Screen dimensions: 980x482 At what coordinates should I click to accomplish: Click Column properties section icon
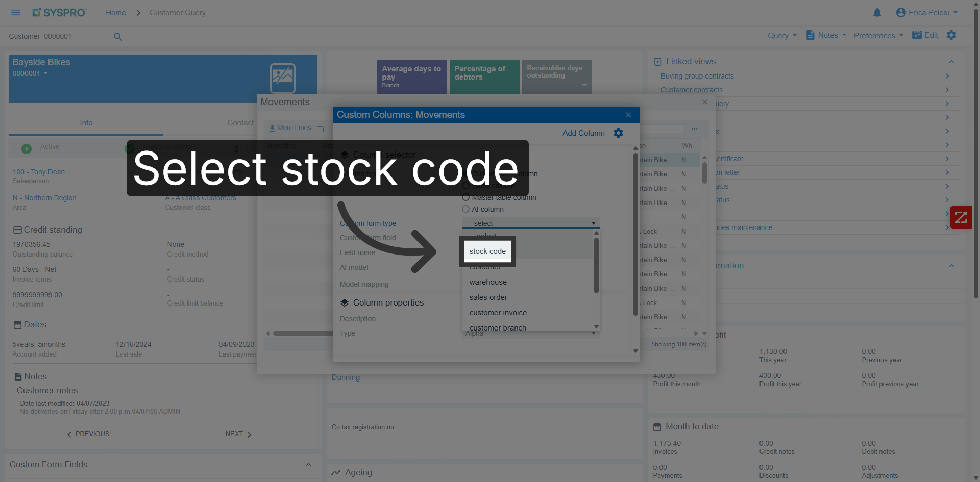point(345,303)
